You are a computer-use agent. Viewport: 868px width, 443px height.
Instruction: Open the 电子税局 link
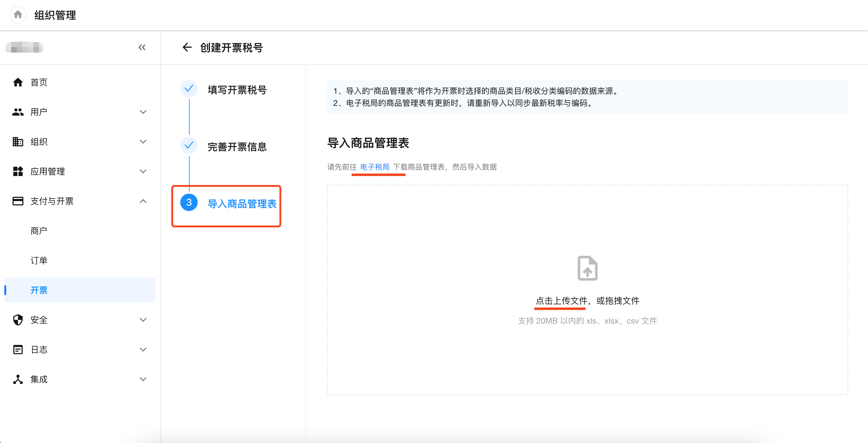click(375, 167)
